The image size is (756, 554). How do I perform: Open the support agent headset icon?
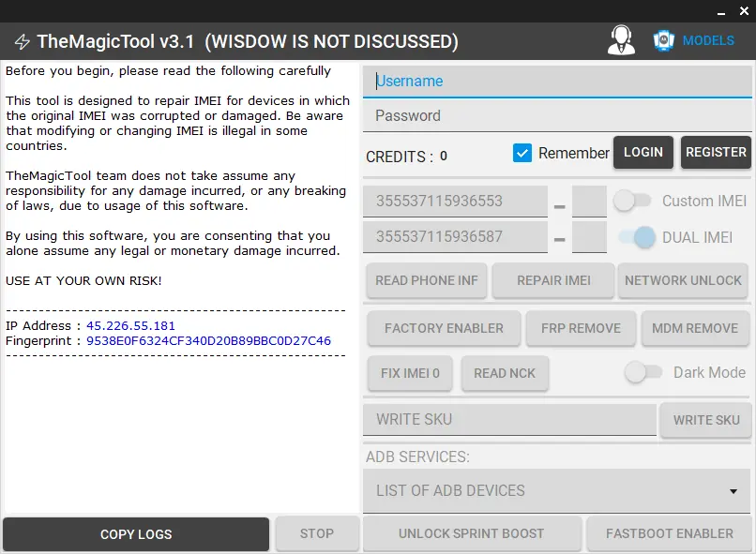621,40
